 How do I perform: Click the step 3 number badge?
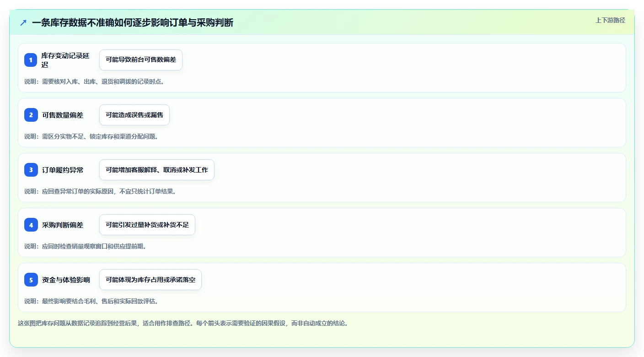[31, 170]
